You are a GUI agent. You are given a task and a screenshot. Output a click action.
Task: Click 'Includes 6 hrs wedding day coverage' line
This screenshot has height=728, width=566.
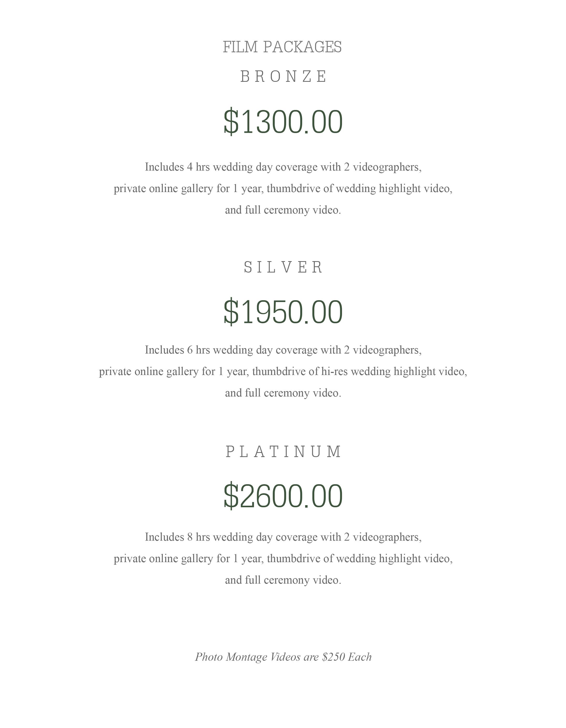point(283,350)
